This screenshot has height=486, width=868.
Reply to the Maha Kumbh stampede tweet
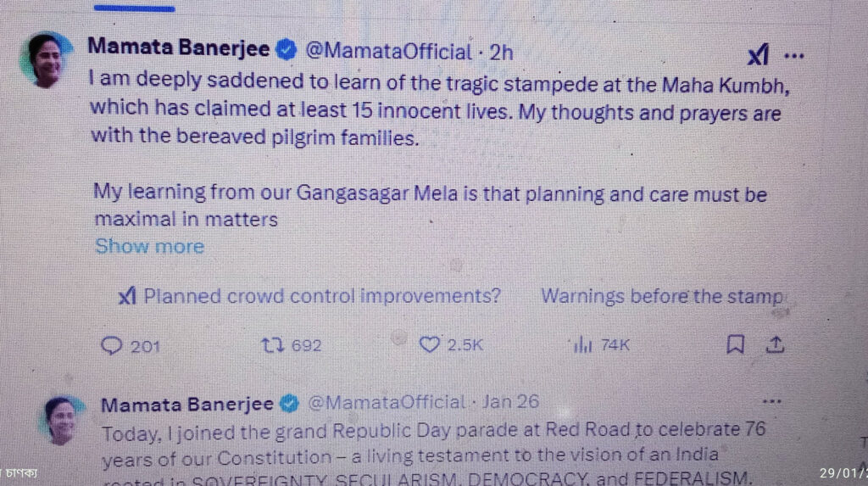(111, 345)
